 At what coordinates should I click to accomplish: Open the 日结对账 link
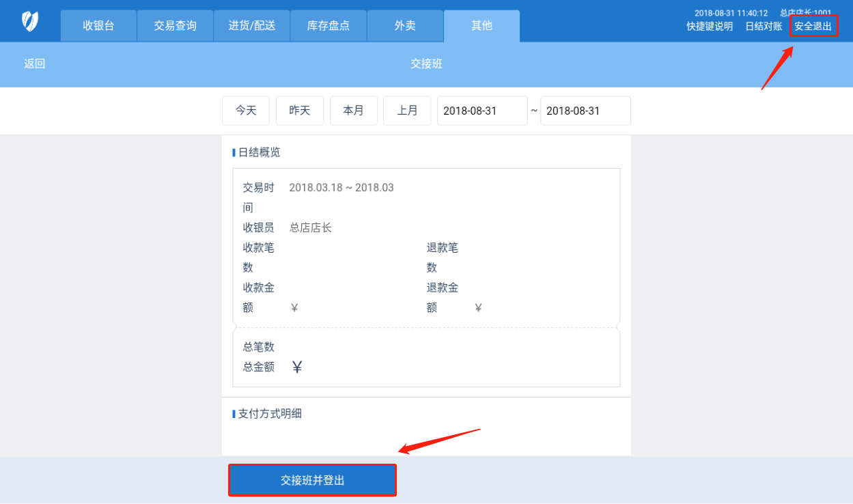click(764, 27)
